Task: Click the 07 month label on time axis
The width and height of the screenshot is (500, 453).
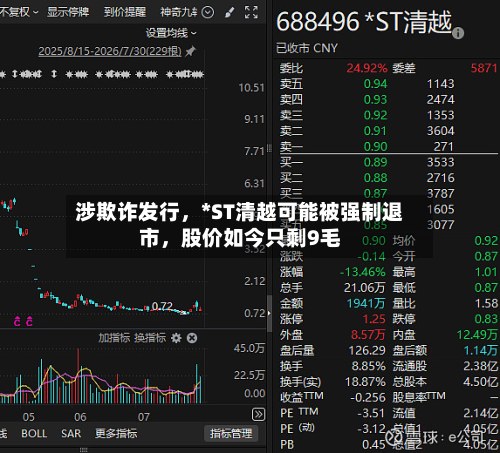Action: (x=144, y=417)
